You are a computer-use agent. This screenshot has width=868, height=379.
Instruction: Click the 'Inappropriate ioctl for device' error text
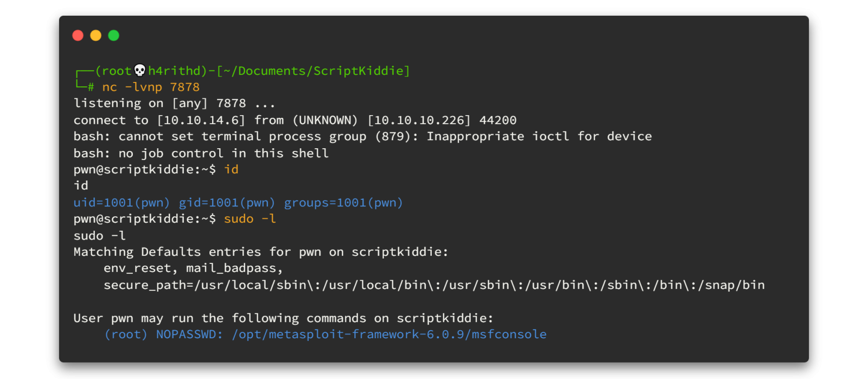[x=539, y=137]
